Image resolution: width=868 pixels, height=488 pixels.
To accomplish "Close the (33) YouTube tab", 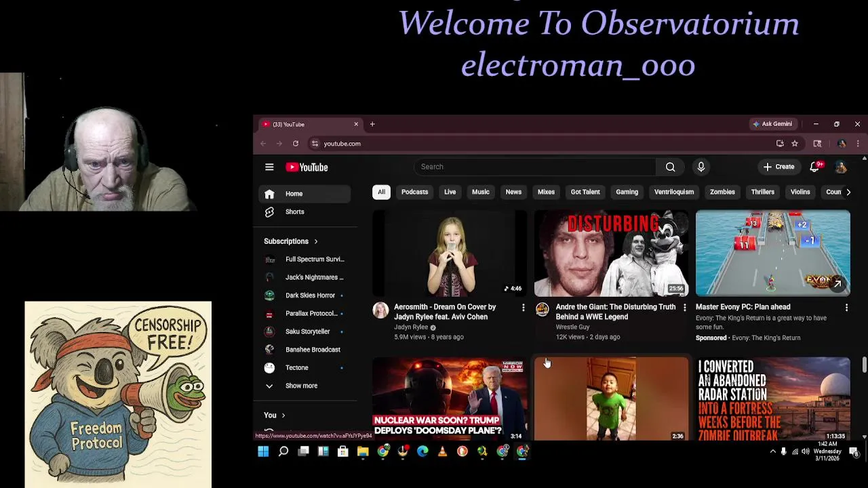I will 356,124.
